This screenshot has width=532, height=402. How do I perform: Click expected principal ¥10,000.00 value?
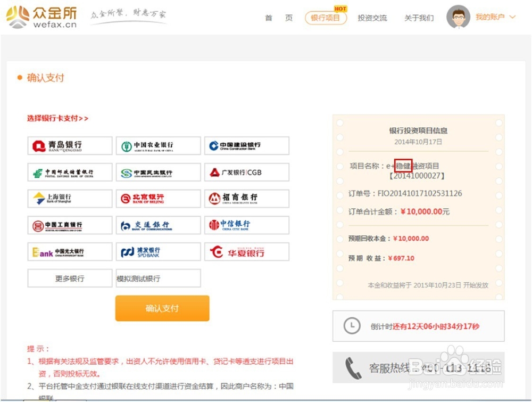(x=411, y=239)
